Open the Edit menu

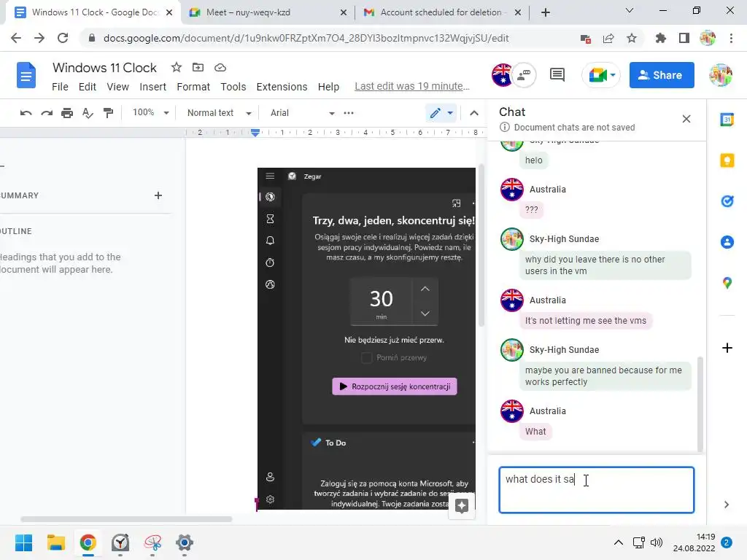pyautogui.click(x=88, y=87)
